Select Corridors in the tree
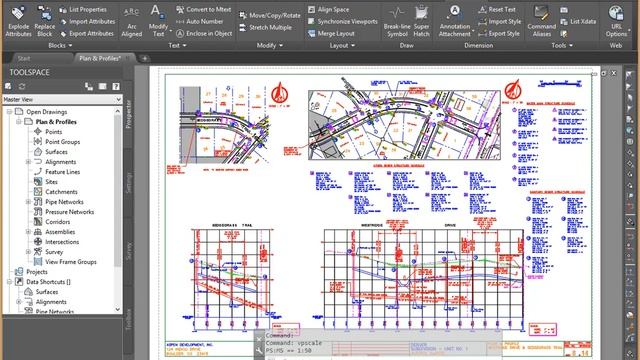 pos(58,222)
